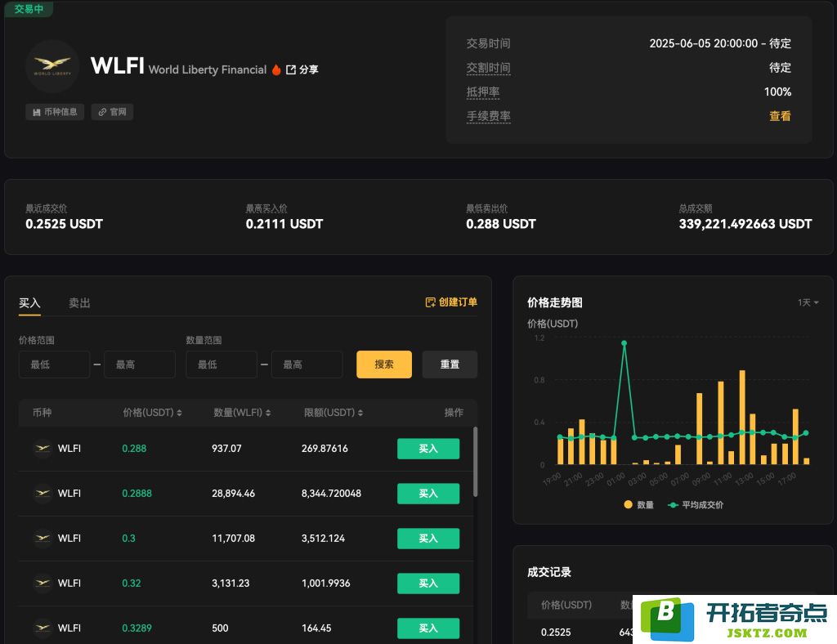
Task: Click the order list vertical scrollbar
Action: click(475, 462)
